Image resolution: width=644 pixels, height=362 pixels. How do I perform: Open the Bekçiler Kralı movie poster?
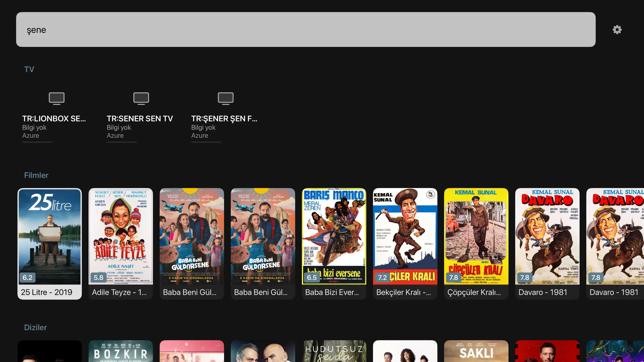point(405,236)
